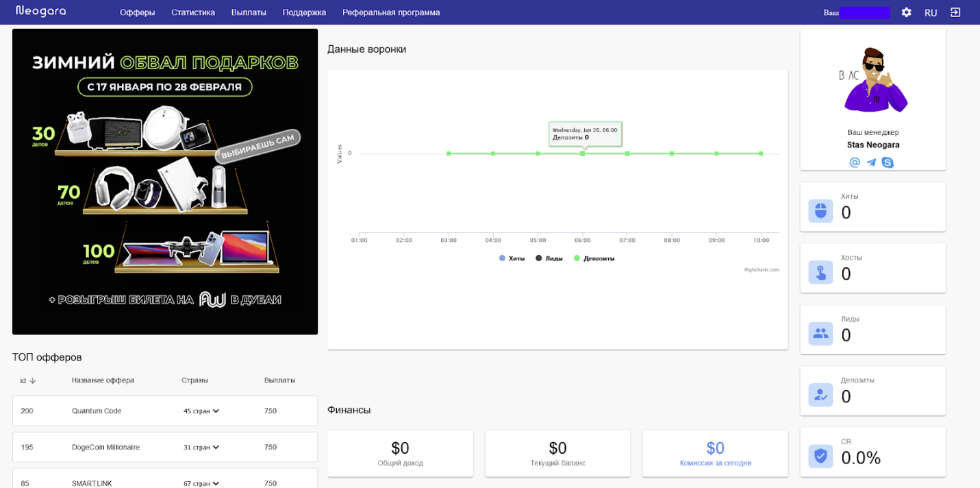Select the Quantum Code offer row
This screenshot has height=488, width=980.
165,411
